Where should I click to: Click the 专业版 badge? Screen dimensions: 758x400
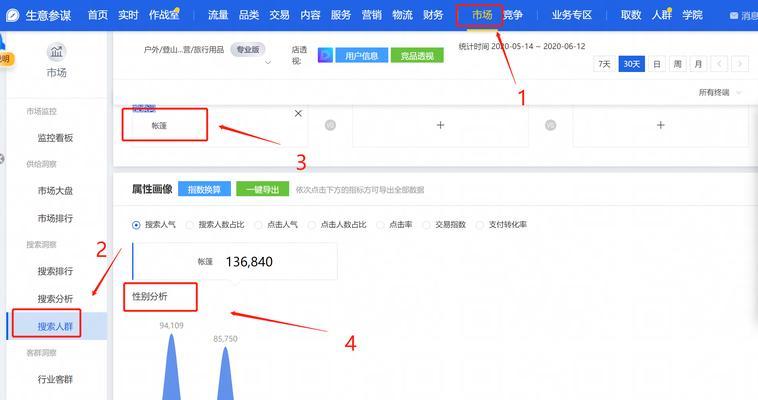pyautogui.click(x=248, y=49)
